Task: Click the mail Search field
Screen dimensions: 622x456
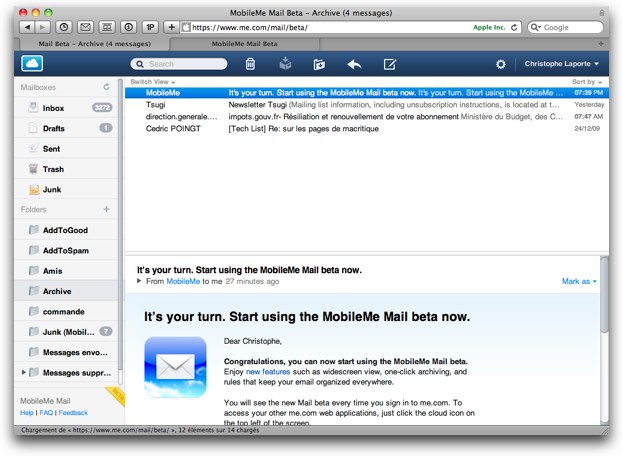Action: 179,64
